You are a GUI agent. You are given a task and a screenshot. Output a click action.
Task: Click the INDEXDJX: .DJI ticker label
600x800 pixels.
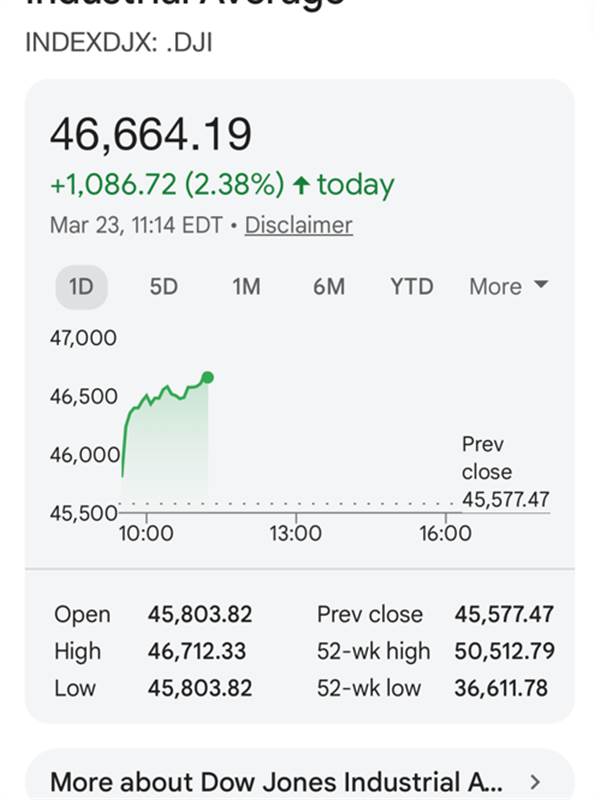(x=118, y=43)
